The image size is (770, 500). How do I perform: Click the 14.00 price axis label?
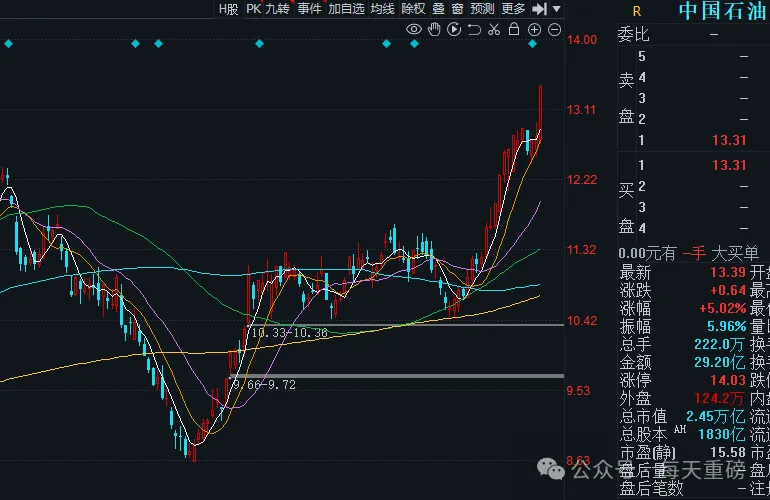coord(582,40)
